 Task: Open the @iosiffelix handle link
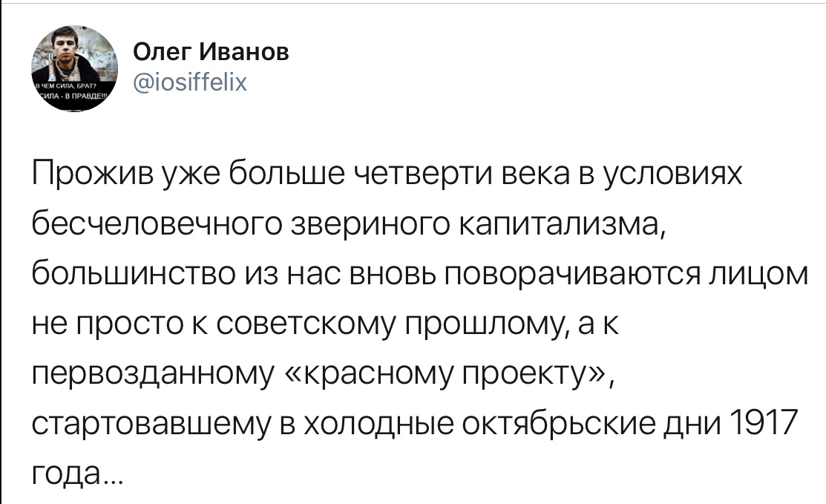(190, 82)
